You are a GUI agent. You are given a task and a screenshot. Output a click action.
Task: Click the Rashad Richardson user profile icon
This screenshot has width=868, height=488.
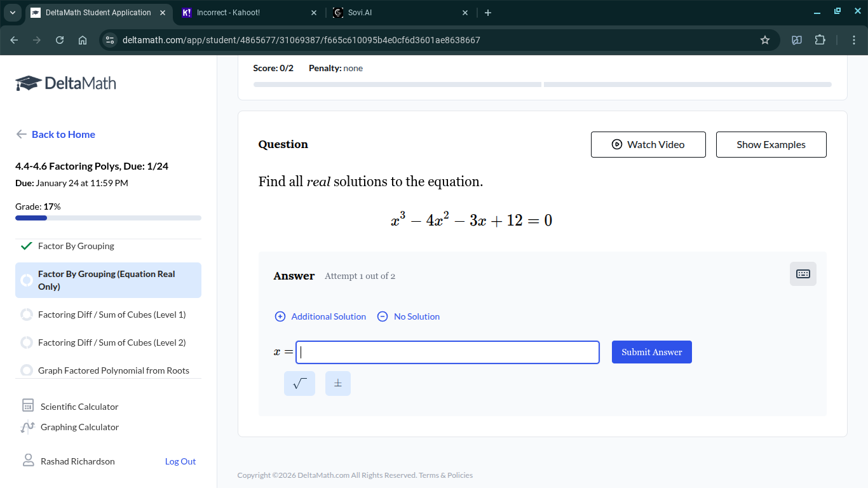(x=28, y=461)
